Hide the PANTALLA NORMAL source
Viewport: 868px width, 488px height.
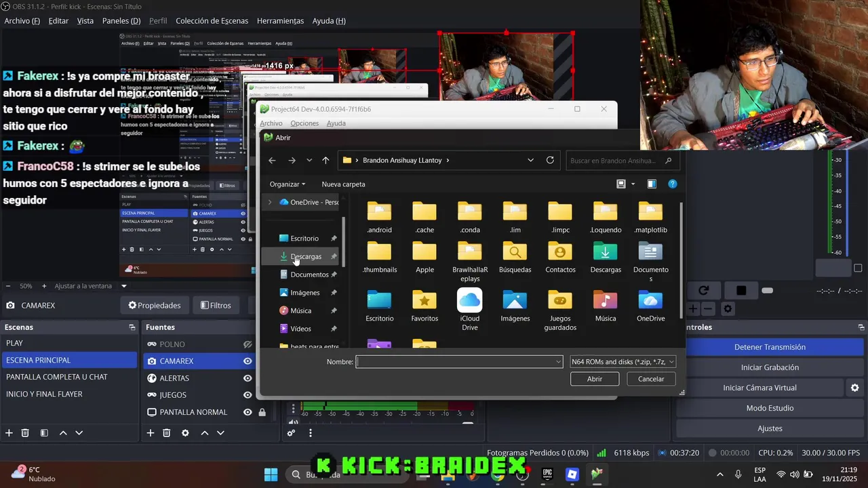pyautogui.click(x=248, y=412)
